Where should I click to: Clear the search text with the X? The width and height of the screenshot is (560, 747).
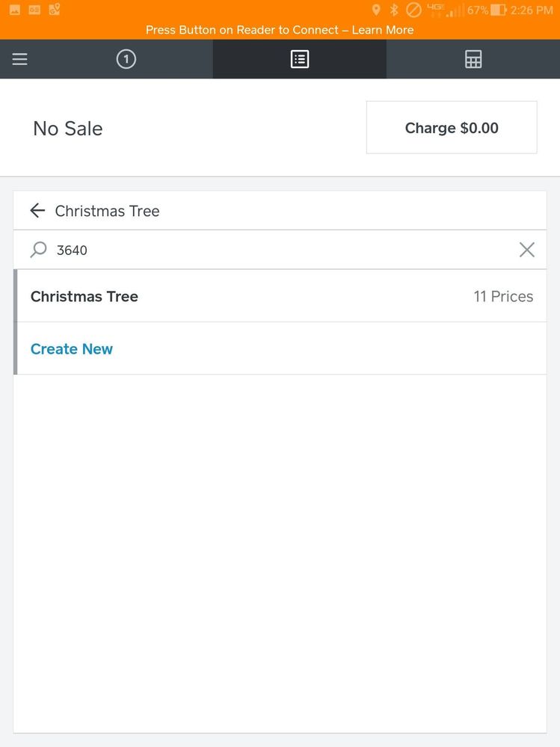(x=527, y=250)
